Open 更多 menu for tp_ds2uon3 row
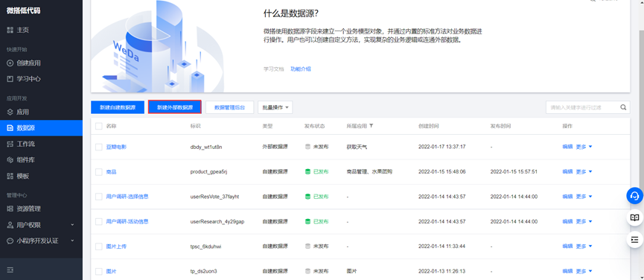Image resolution: width=644 pixels, height=280 pixels. click(x=584, y=271)
